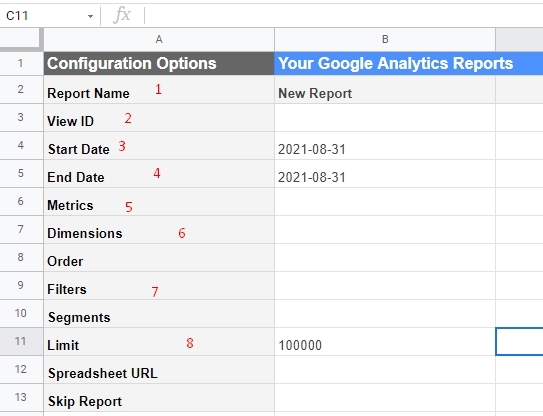The width and height of the screenshot is (543, 416).
Task: Select the 'Limit' label cell
Action: (x=159, y=342)
